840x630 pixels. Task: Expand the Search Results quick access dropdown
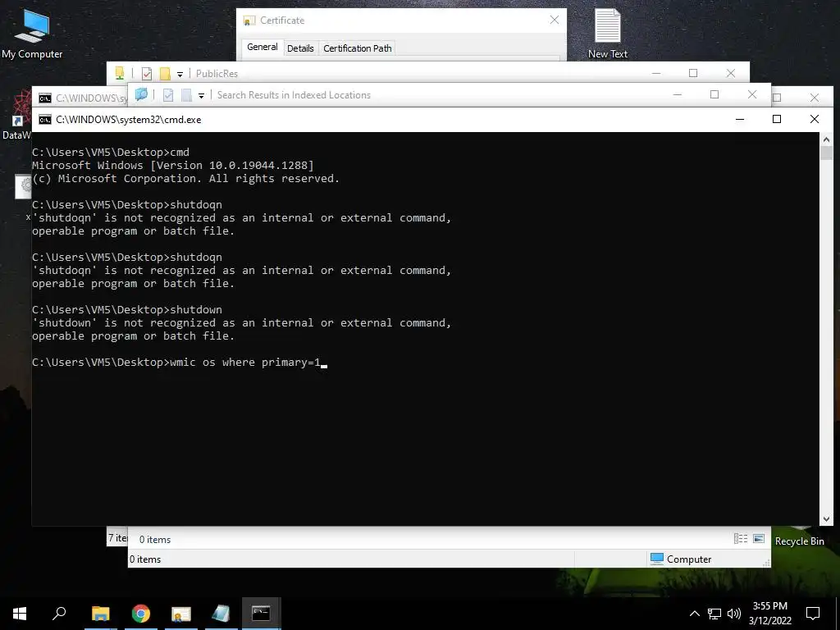pos(202,96)
